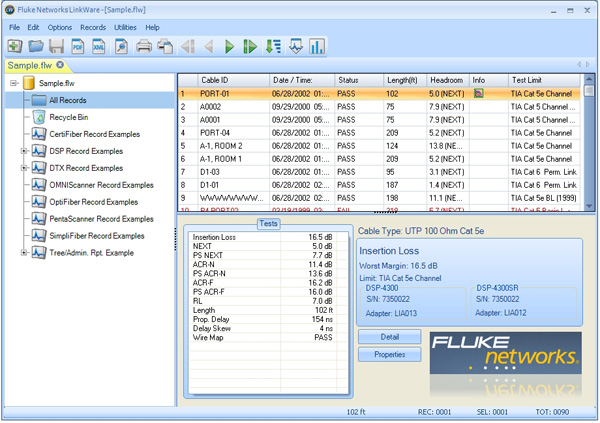Collapse the Sample.flw root tree node

pos(14,83)
